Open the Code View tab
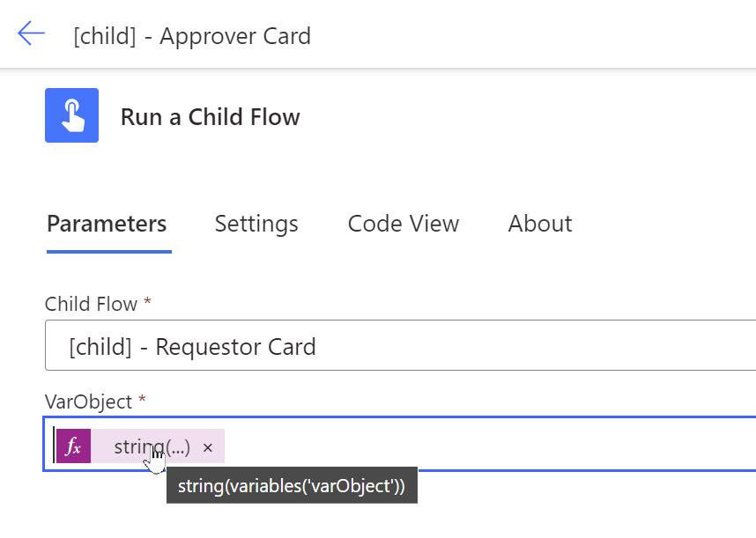This screenshot has height=538, width=756. (x=403, y=224)
